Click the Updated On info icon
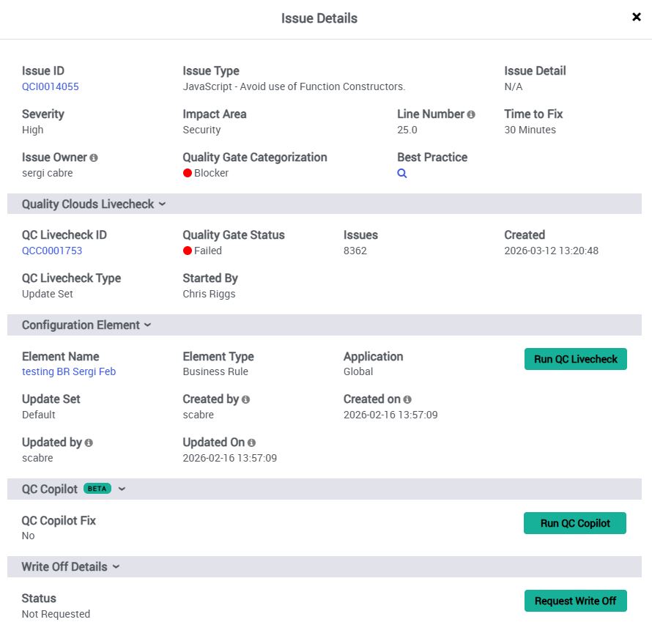Image resolution: width=652 pixels, height=644 pixels. (x=251, y=443)
